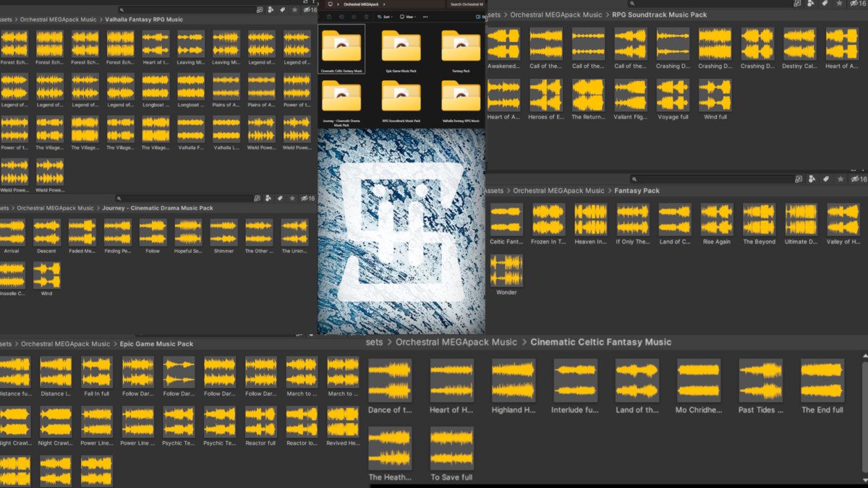Click the Search Orchestral field in the Finder window
Image resolution: width=868 pixels, height=488 pixels.
pyautogui.click(x=467, y=4)
